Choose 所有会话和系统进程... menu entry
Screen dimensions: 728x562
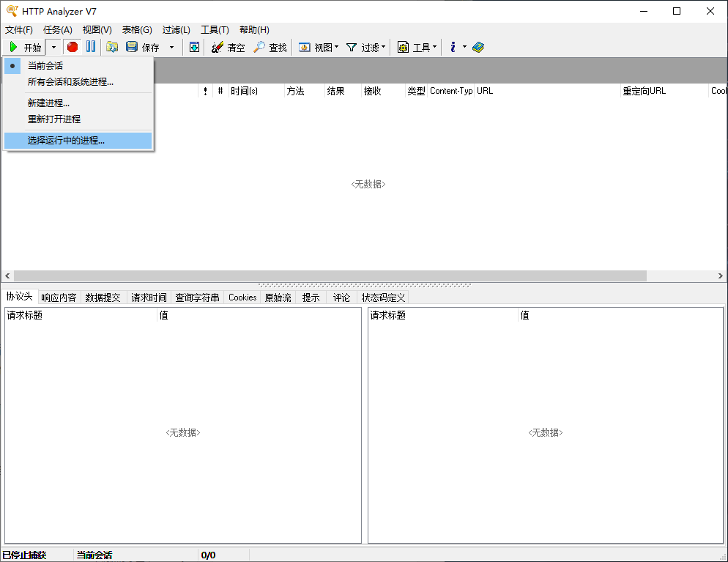[78, 82]
